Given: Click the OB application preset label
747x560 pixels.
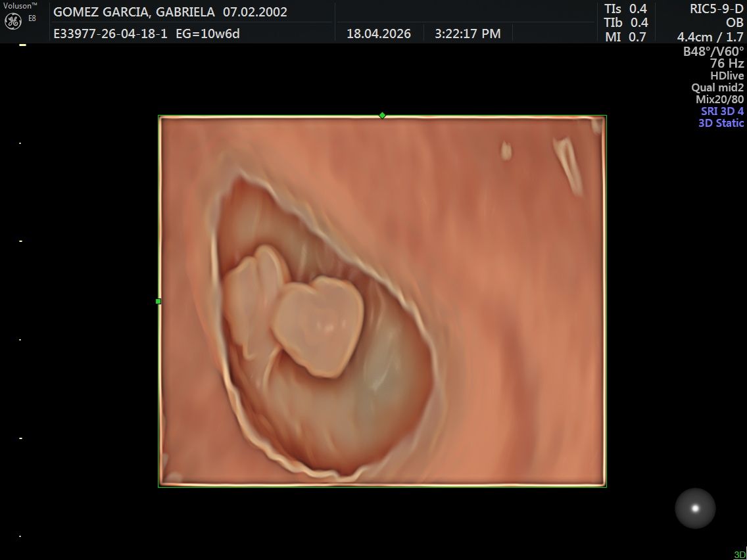Looking at the screenshot, I should click(734, 22).
